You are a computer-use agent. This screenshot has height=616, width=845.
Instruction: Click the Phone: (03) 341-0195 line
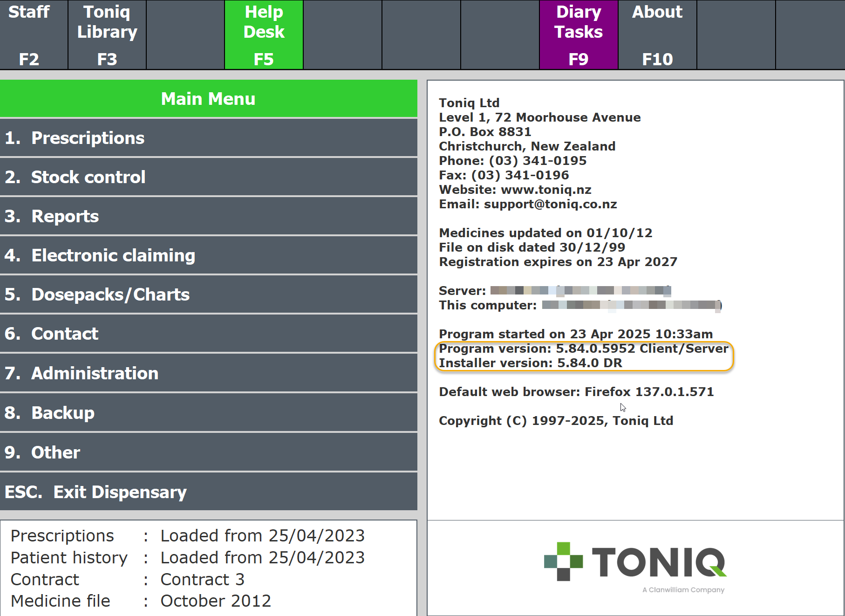pyautogui.click(x=513, y=161)
